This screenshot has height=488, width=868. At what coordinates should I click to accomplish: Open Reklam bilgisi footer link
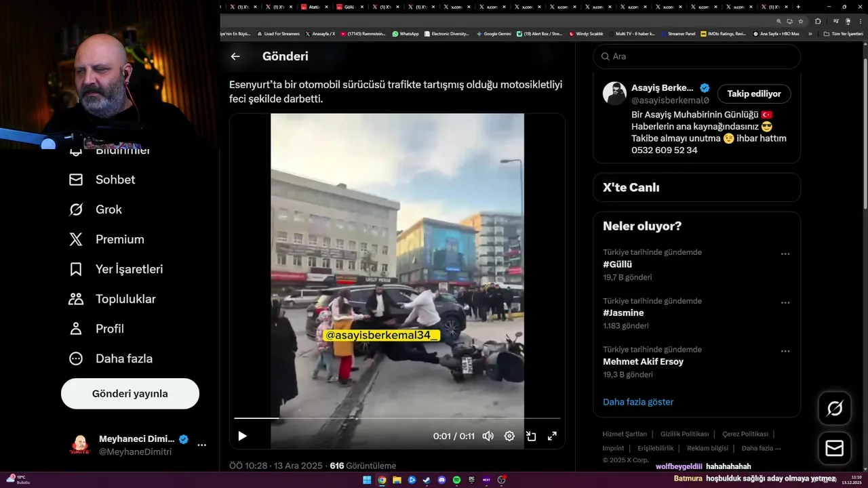point(707,448)
